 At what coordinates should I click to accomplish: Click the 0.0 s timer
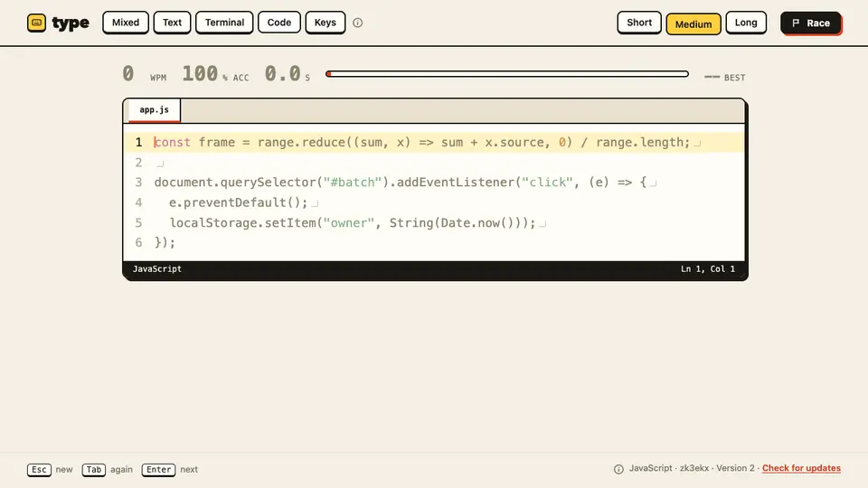288,74
